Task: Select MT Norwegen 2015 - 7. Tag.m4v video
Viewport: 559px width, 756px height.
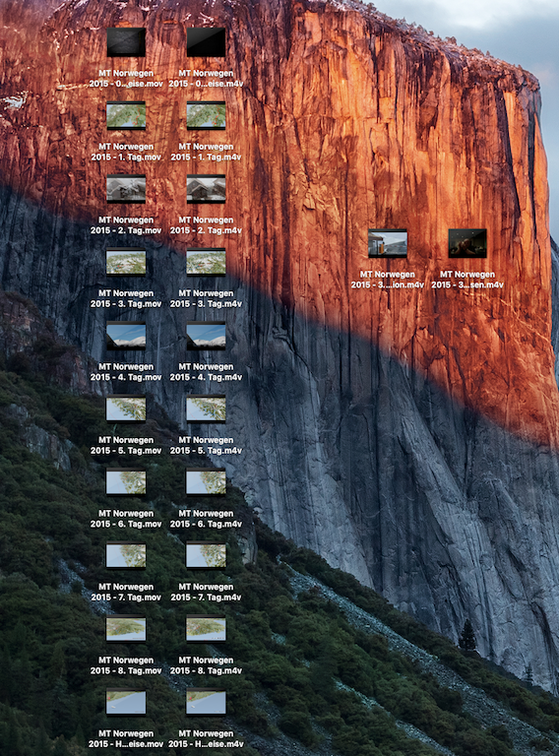Action: (x=206, y=555)
